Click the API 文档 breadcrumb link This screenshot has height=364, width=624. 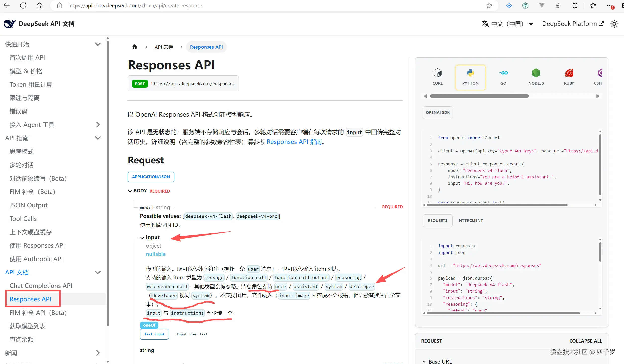pos(164,47)
